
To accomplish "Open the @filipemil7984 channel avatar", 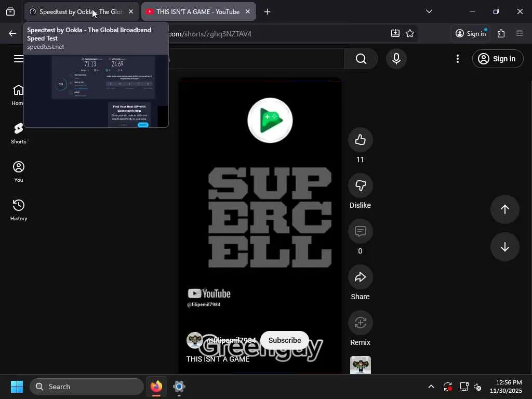I will [x=195, y=340].
